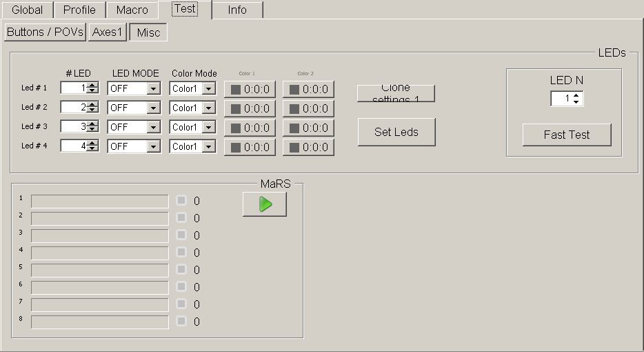644x352 pixels.
Task: Click the Clone settings 1 button
Action: [396, 93]
